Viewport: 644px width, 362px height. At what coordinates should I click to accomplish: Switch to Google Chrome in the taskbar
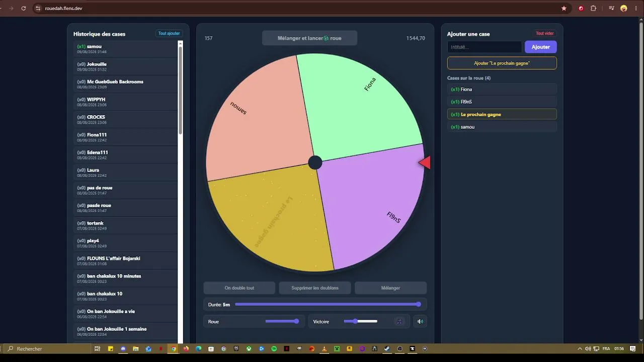[174, 348]
